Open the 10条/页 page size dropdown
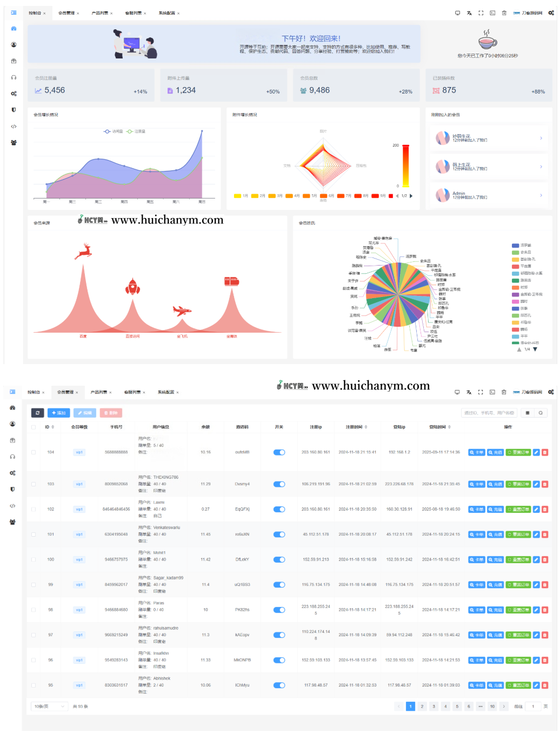560x739 pixels. 49,706
